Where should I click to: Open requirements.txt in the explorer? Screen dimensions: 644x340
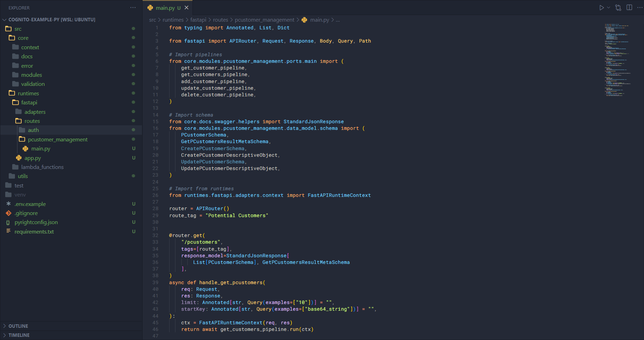[34, 231]
